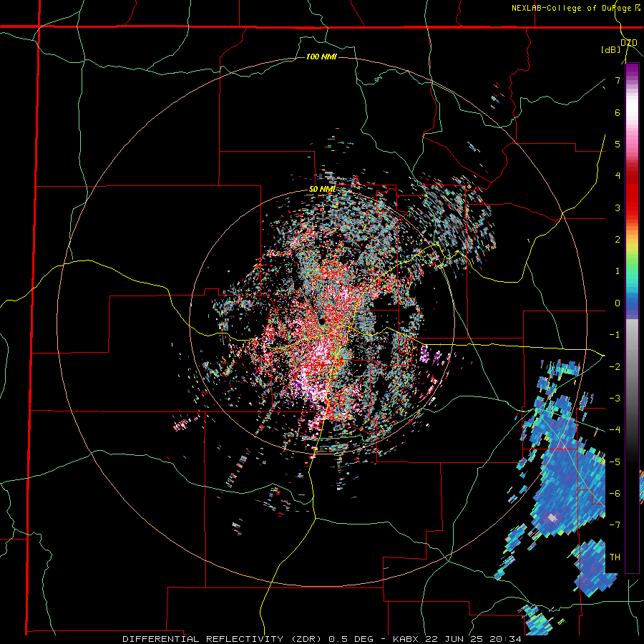Click the 3 value on color scale

(618, 208)
